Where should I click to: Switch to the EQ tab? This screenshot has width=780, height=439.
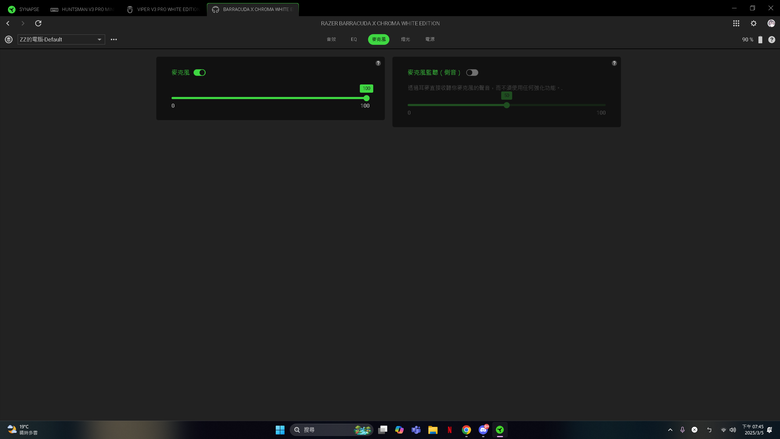[354, 39]
